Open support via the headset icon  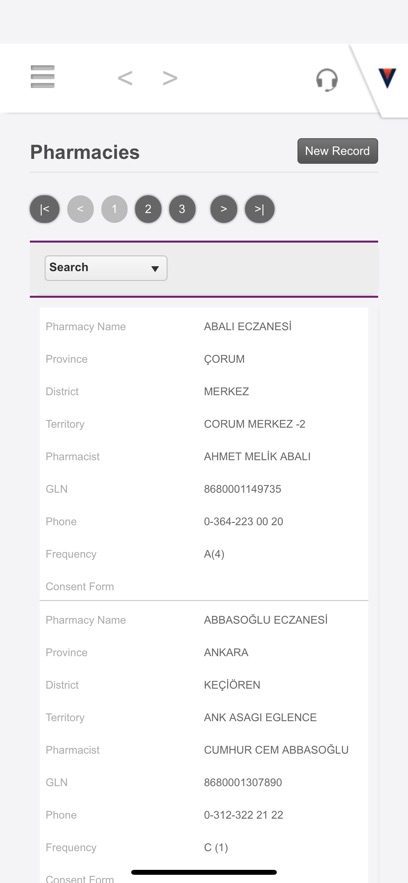326,79
